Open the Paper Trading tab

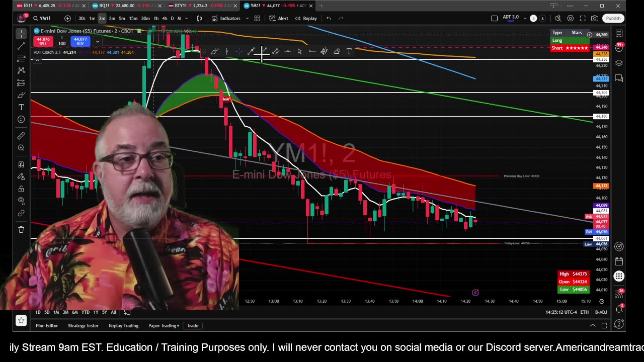[x=163, y=326]
